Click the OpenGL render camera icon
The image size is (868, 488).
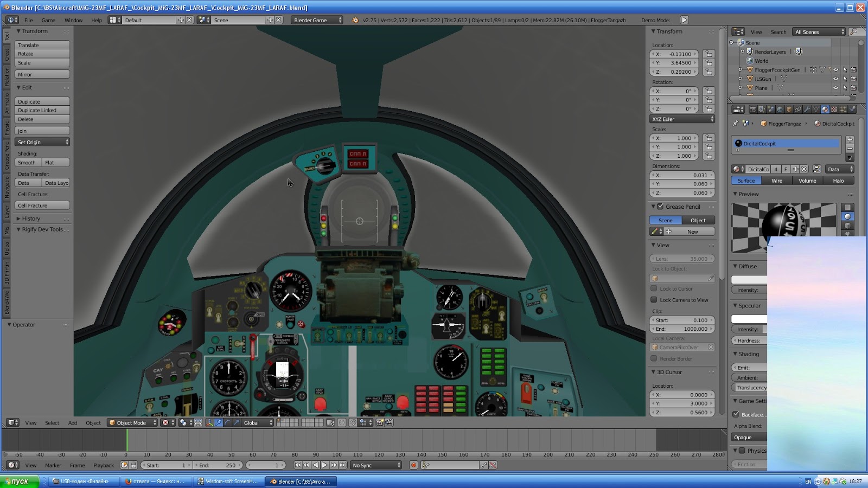(x=380, y=423)
